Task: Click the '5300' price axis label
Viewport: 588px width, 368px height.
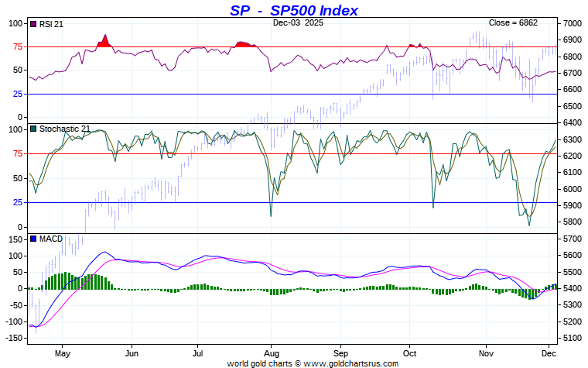Action: [x=573, y=305]
